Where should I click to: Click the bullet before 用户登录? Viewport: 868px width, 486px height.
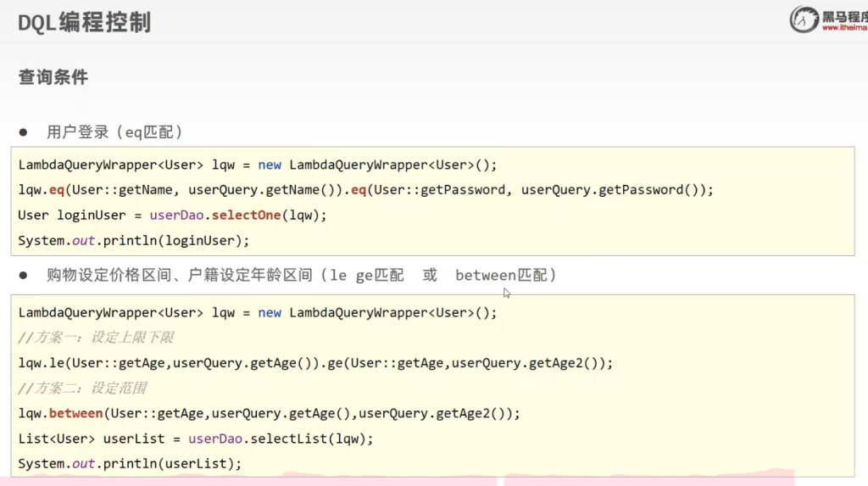pyautogui.click(x=24, y=132)
